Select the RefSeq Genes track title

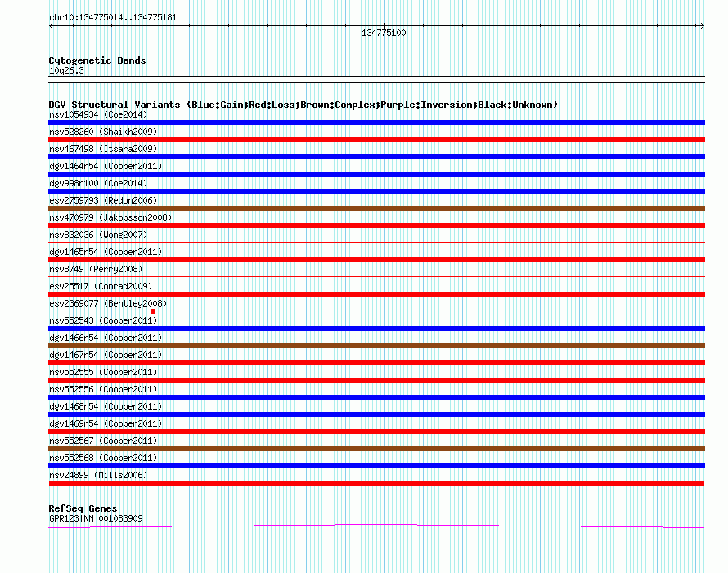click(x=83, y=508)
